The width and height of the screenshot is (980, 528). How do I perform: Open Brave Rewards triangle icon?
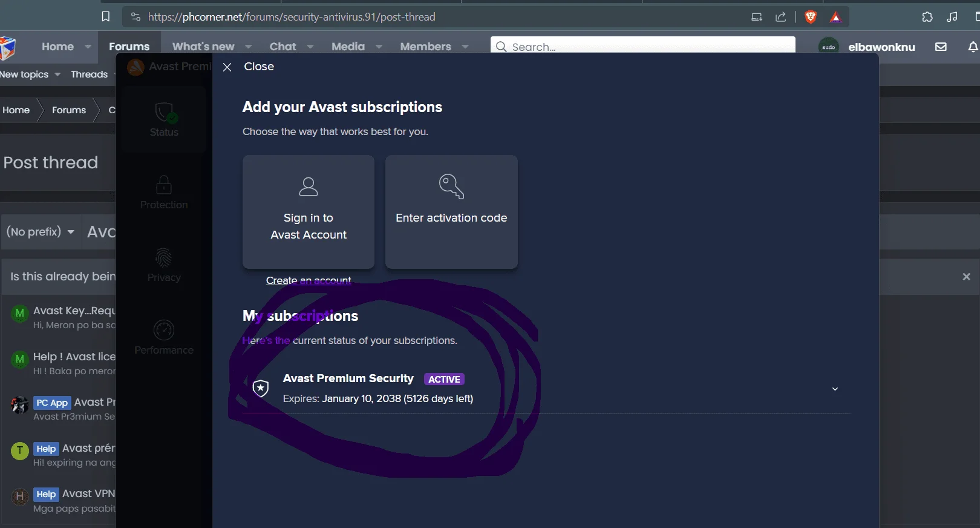click(835, 17)
